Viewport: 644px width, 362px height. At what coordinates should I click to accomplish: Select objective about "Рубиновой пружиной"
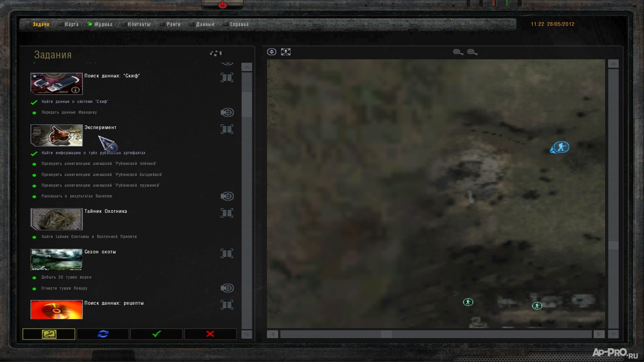pos(101,185)
